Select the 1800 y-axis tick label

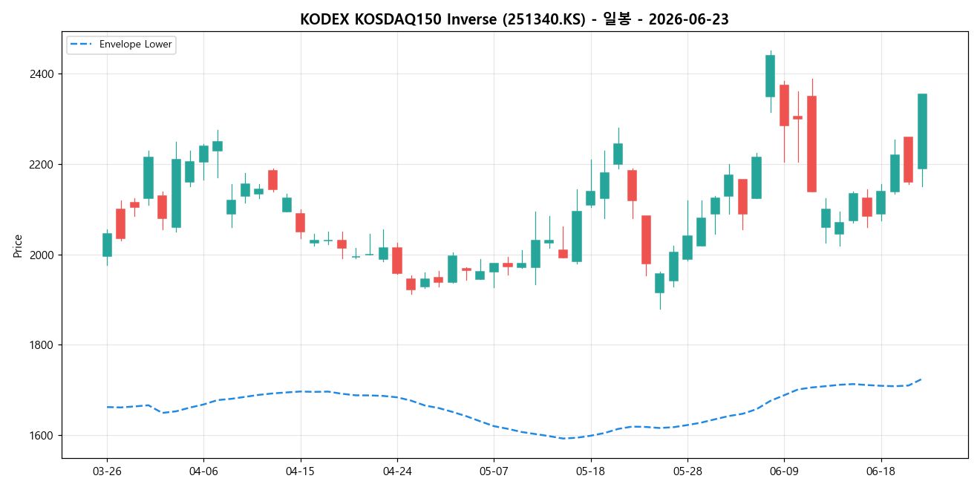point(42,345)
